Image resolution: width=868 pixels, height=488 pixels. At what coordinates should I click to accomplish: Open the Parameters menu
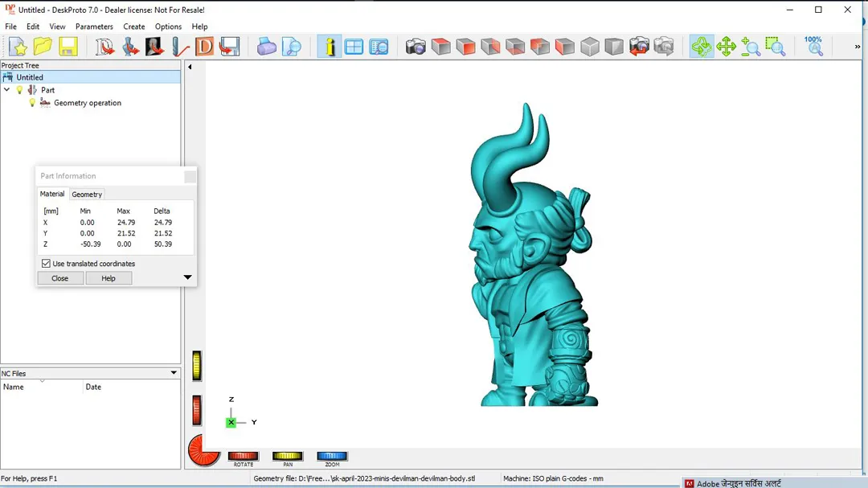pos(94,27)
